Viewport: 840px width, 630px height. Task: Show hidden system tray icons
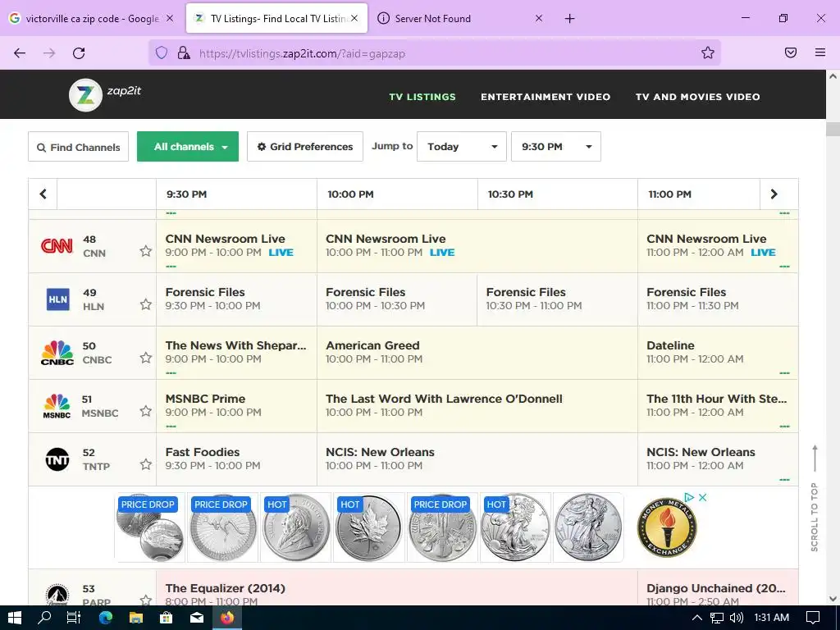(696, 618)
